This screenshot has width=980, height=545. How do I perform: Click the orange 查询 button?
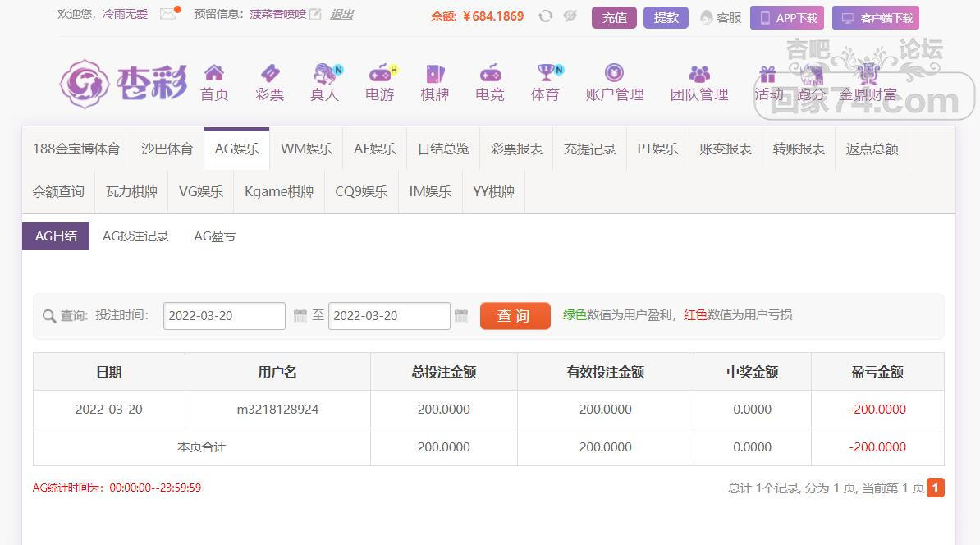tap(515, 316)
